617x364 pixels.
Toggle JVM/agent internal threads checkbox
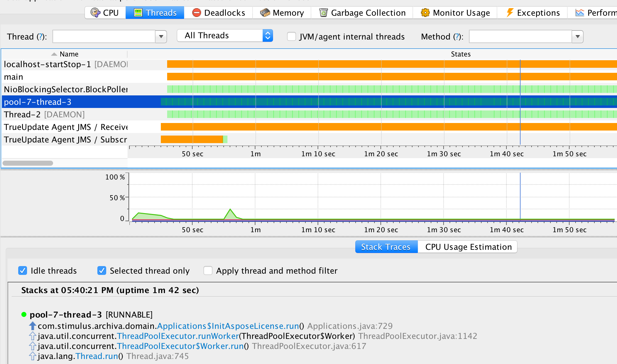pos(292,36)
